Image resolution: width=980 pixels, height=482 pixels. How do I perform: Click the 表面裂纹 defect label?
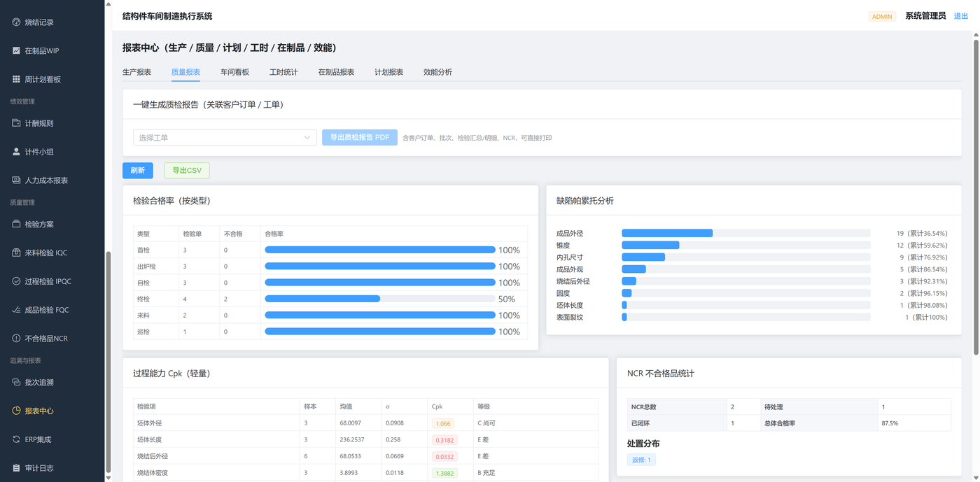570,317
